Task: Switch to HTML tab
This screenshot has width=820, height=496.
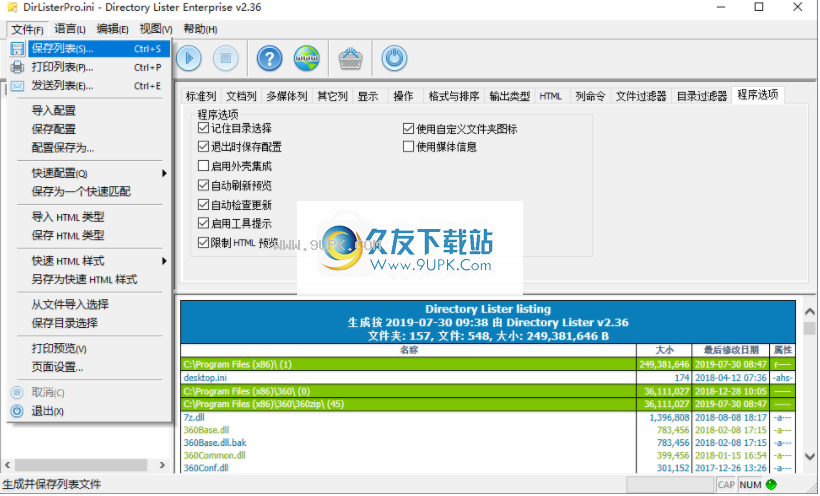Action: click(x=550, y=96)
